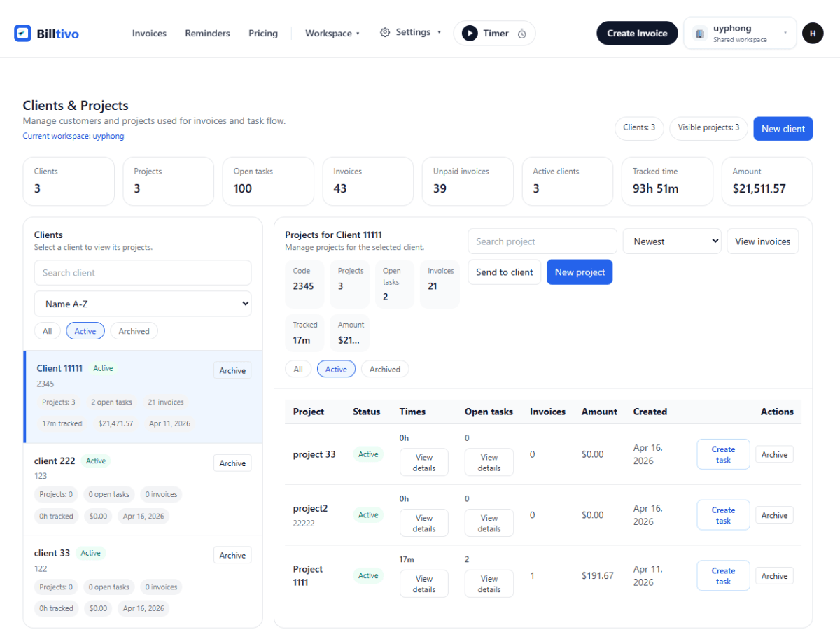Click the $191.67 amount cell

pos(597,575)
